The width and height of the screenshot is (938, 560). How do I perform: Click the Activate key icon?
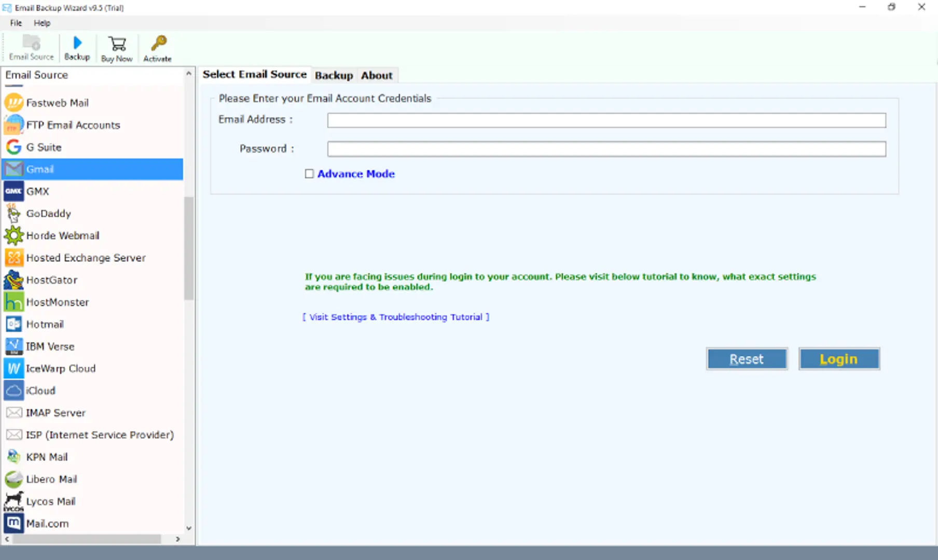[158, 44]
